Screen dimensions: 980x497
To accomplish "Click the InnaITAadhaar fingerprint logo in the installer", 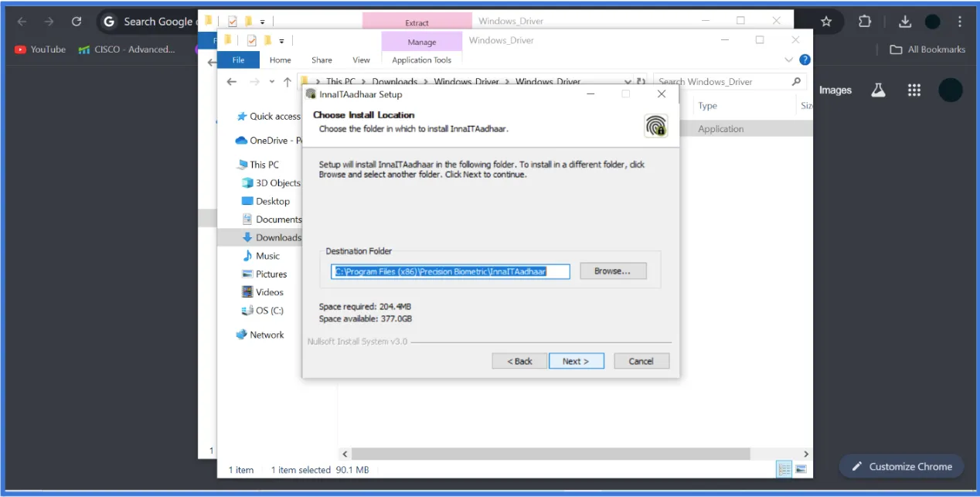I will click(656, 125).
